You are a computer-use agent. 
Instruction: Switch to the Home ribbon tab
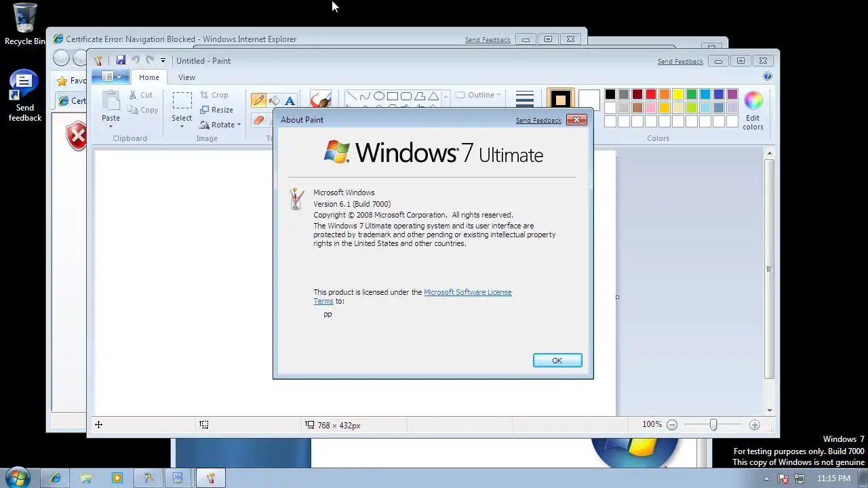coord(149,77)
